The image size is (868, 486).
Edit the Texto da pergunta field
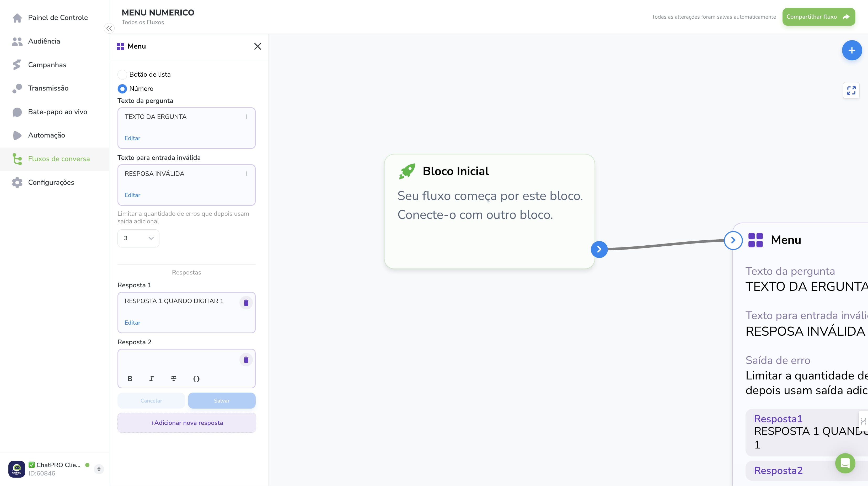pyautogui.click(x=132, y=138)
